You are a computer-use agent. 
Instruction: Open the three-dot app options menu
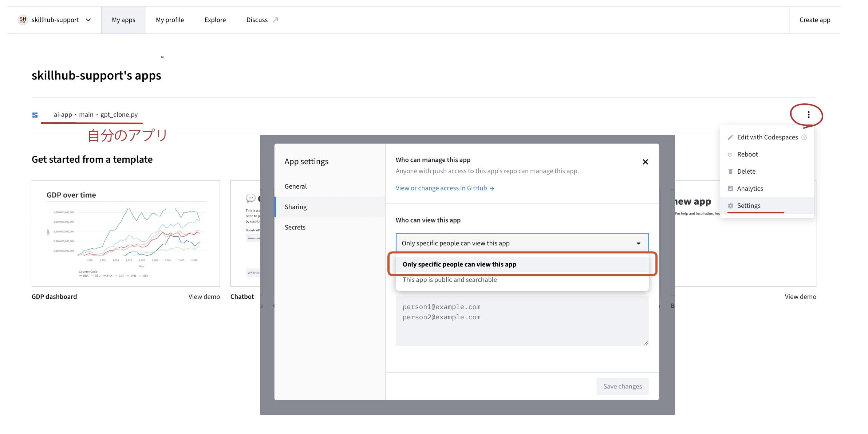(x=809, y=115)
